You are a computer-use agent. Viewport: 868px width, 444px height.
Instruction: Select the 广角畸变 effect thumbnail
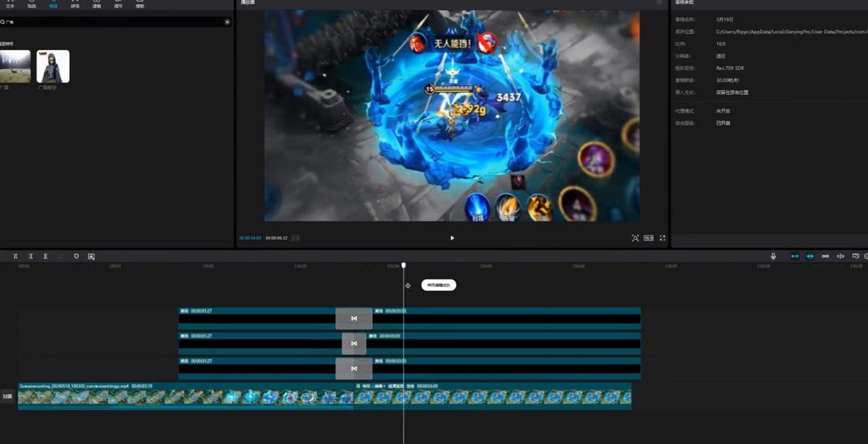pyautogui.click(x=53, y=66)
